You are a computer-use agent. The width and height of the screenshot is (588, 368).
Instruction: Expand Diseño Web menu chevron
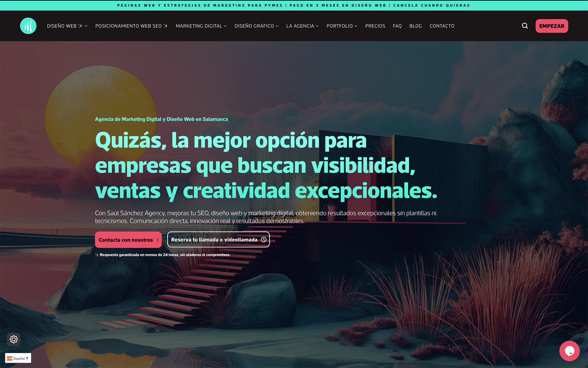click(86, 26)
